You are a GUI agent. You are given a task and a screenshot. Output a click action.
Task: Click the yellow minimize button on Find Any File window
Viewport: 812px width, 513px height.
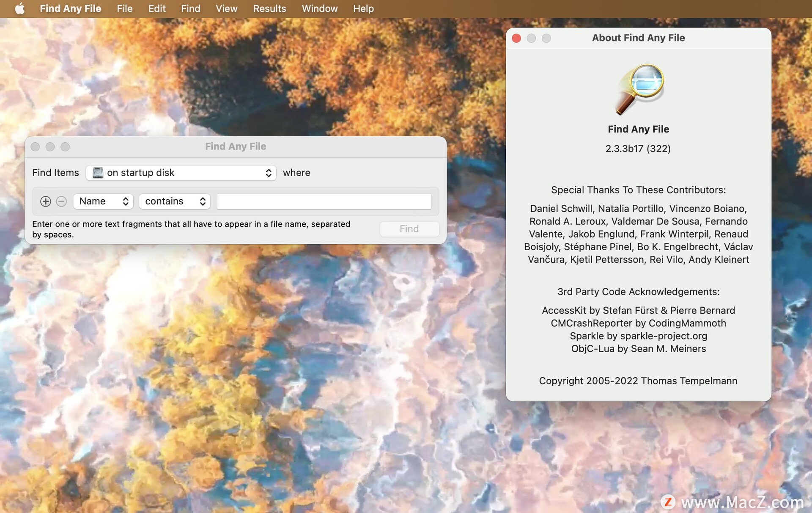(50, 146)
